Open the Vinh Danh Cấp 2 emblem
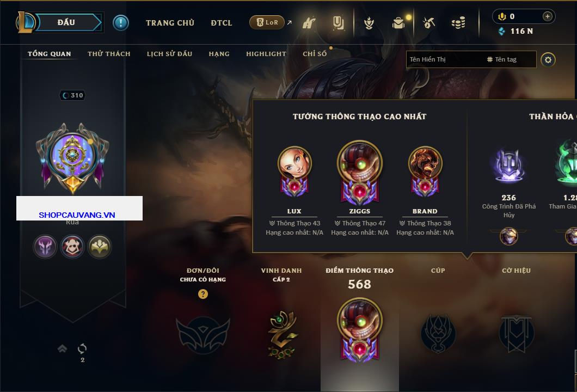This screenshot has width=577, height=392. [281, 334]
